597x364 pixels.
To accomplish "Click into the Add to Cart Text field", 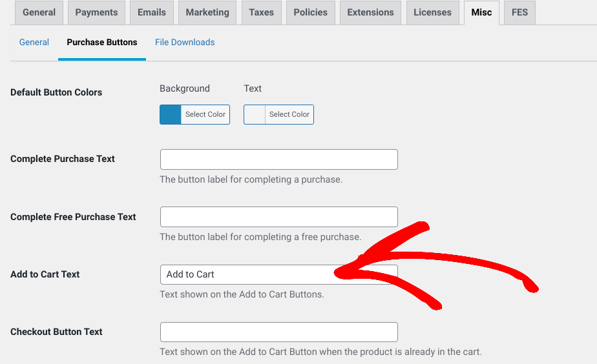I will tap(278, 275).
